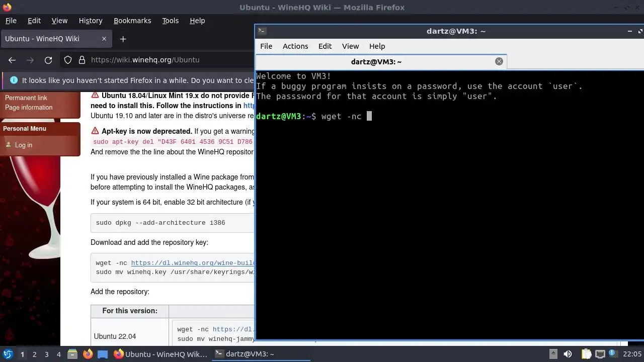Switch to workspace 4 in the pager
Image resolution: width=644 pixels, height=362 pixels.
[58, 354]
